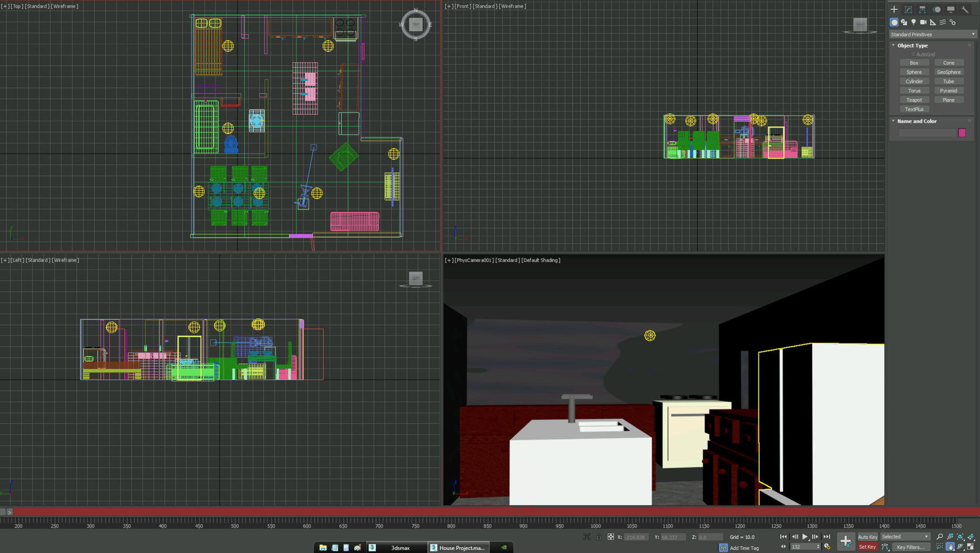Create a GeoSphere primitive
The height and width of the screenshot is (553, 980).
click(949, 72)
